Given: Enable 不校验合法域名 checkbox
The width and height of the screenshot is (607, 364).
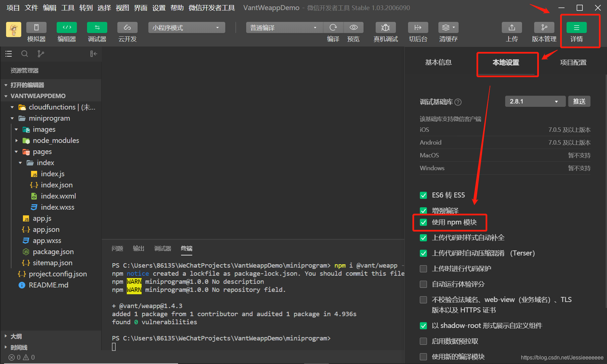Looking at the screenshot, I should point(424,300).
